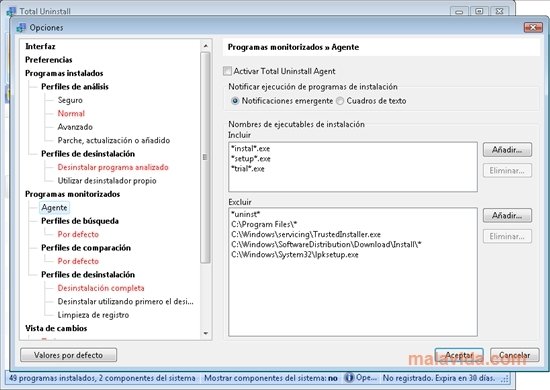Select Vista de cambios tree section
550x390 pixels.
56,328
